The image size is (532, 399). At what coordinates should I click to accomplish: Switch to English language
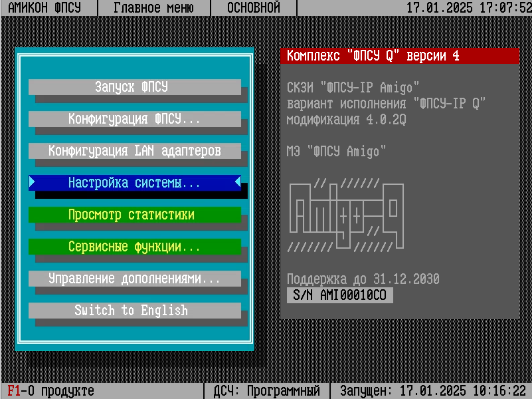pyautogui.click(x=134, y=311)
